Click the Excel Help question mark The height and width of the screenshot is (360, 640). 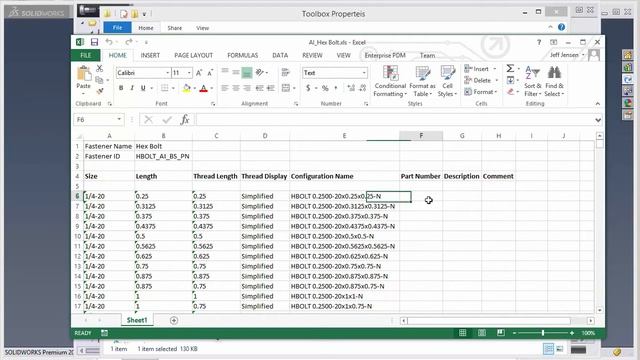point(539,42)
